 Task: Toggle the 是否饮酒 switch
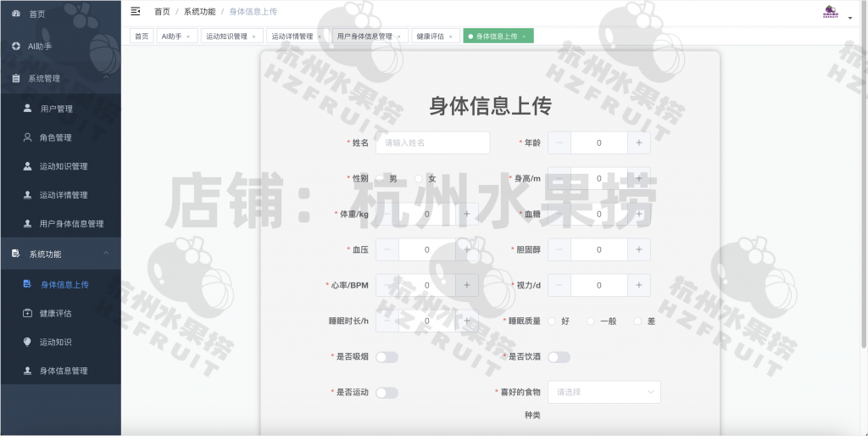pyautogui.click(x=559, y=357)
